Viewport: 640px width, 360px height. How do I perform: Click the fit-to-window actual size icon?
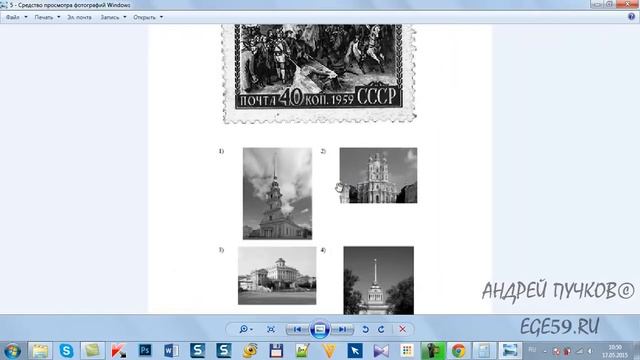271,329
